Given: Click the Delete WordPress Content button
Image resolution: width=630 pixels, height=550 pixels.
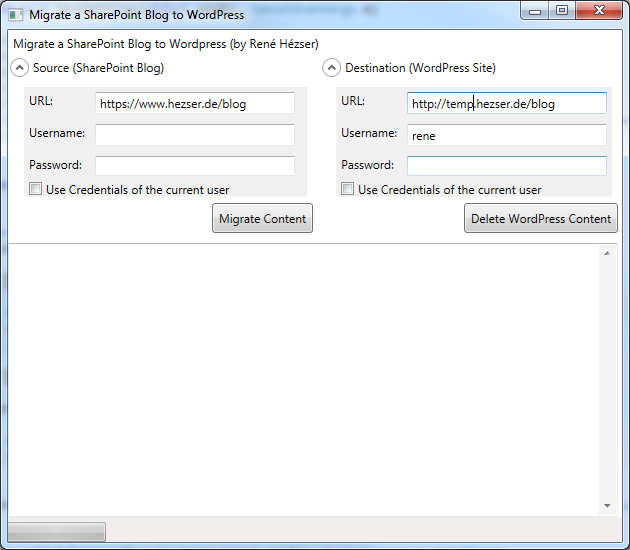Looking at the screenshot, I should coord(541,218).
